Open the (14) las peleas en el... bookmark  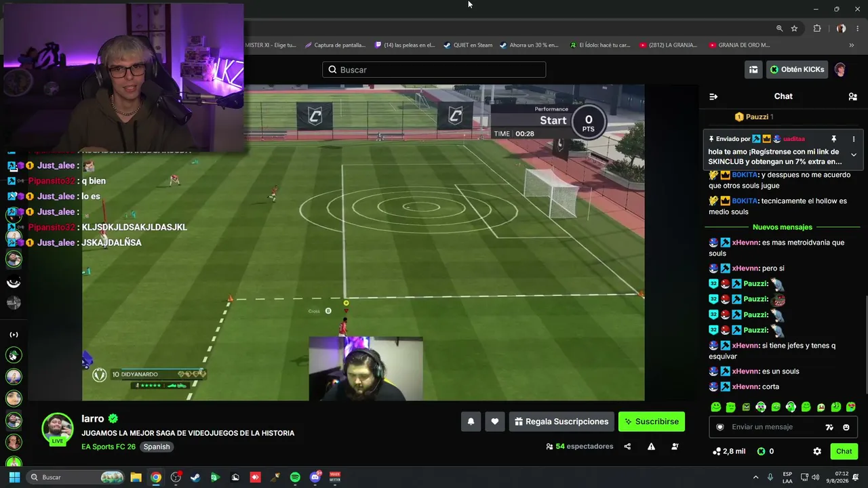tap(405, 45)
